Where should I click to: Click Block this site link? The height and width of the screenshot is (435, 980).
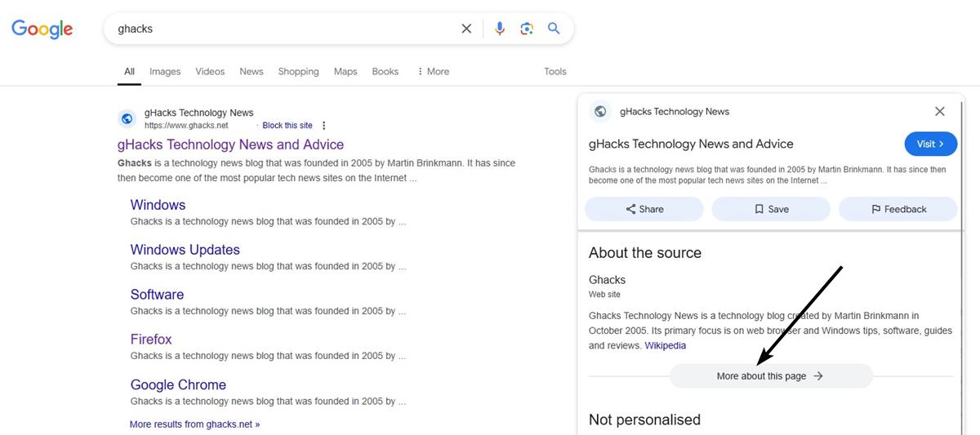tap(287, 126)
